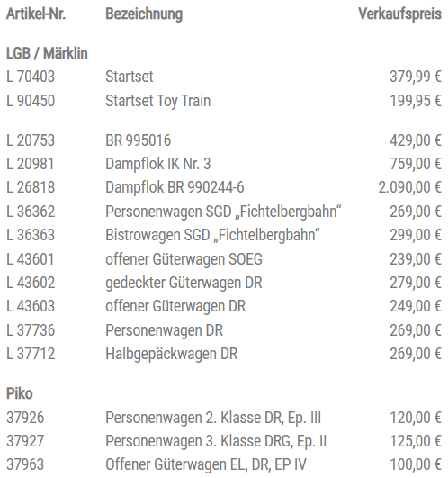Select Dampflok IK Nr. 3
Screen dimensions: 448x478
[158, 164]
